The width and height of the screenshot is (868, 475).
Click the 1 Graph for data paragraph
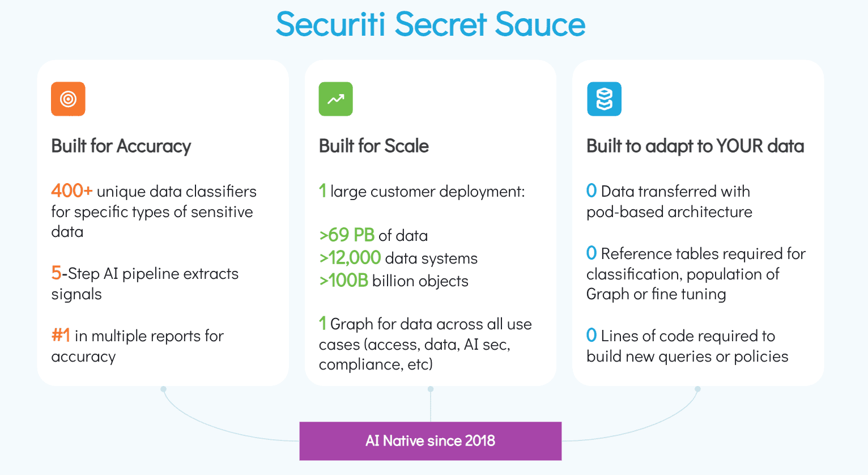425,344
